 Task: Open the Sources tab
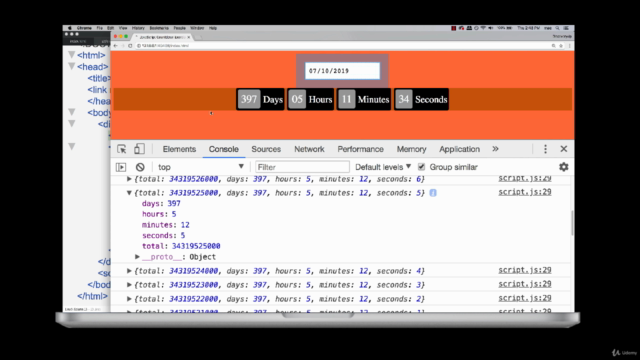pyautogui.click(x=266, y=149)
